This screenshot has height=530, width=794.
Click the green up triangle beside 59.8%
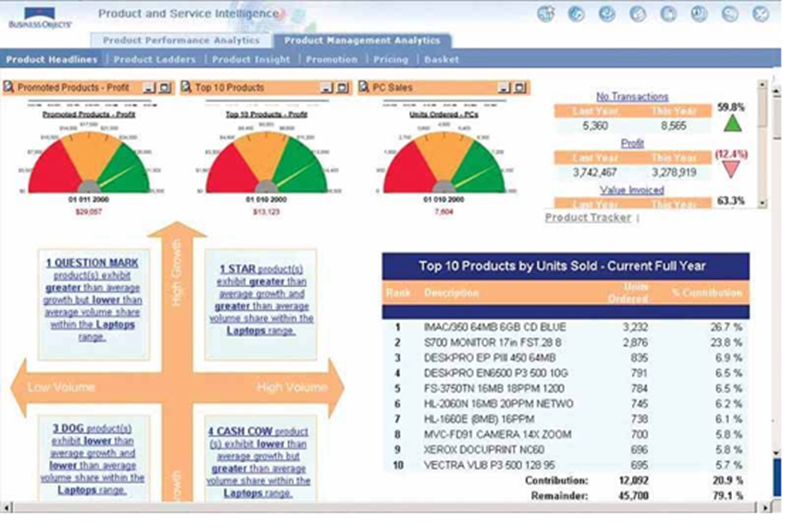pyautogui.click(x=732, y=124)
